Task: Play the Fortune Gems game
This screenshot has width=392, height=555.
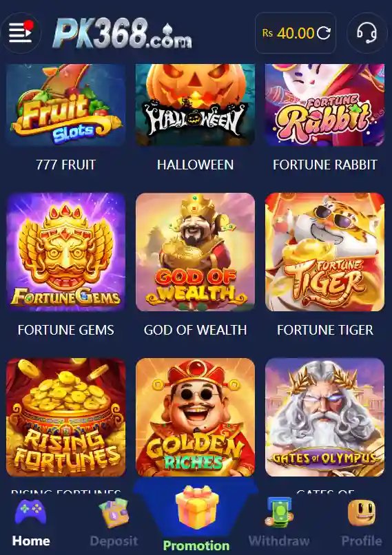Action: (66, 252)
